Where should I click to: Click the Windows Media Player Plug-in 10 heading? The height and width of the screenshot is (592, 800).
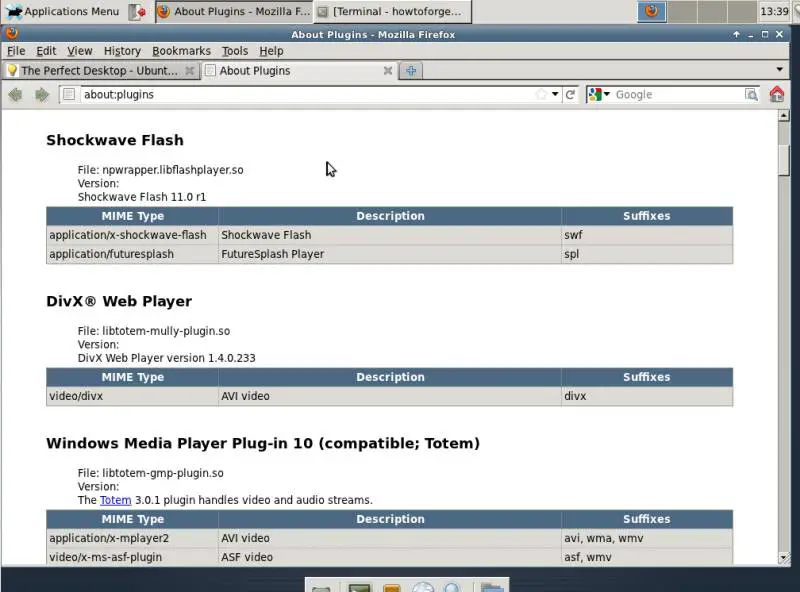(x=263, y=443)
